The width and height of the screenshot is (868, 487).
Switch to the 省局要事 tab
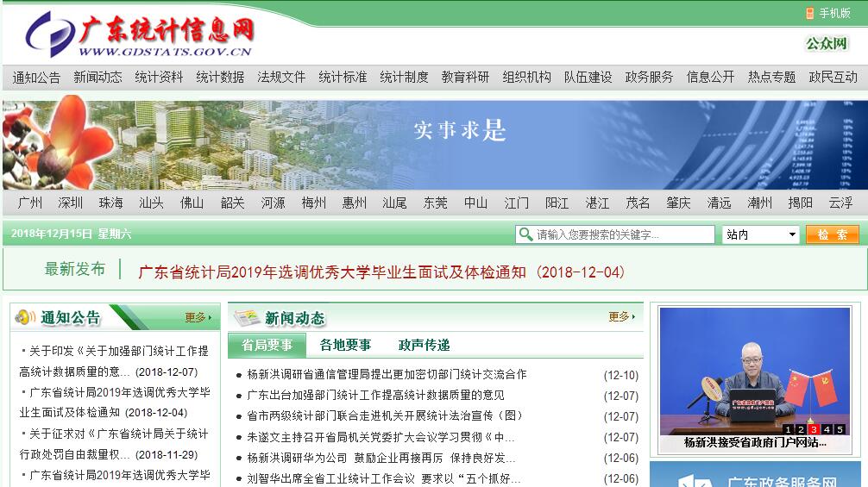tap(267, 346)
